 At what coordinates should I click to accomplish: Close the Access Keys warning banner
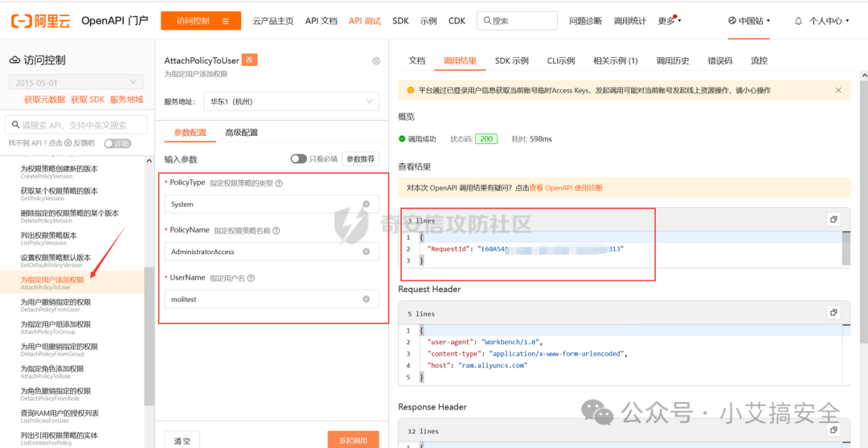point(838,90)
